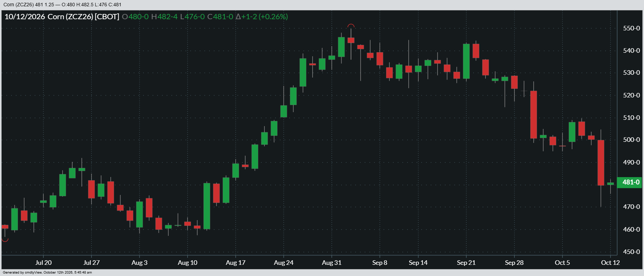Click the red low-marker arc below the first candle

(5, 240)
